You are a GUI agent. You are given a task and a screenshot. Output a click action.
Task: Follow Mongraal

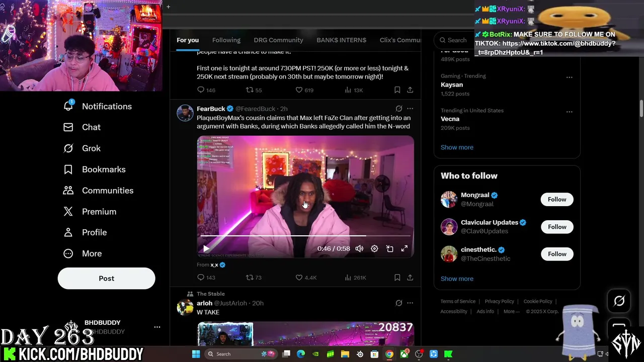click(x=557, y=200)
